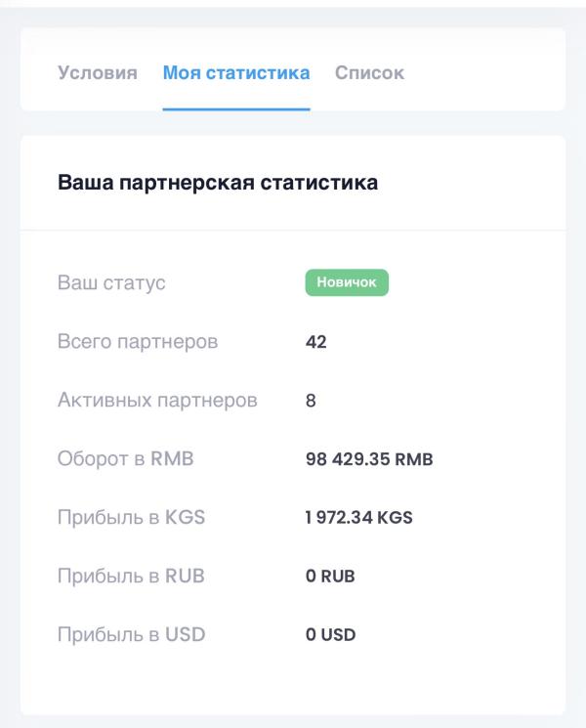Select the 0 USD profit value
This screenshot has width=586, height=728.
tap(330, 634)
